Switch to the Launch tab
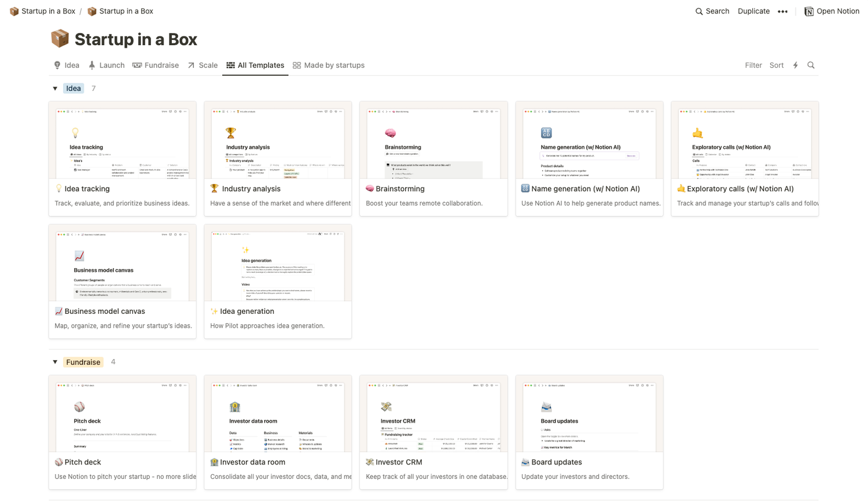Image resolution: width=868 pixels, height=502 pixels. [106, 65]
